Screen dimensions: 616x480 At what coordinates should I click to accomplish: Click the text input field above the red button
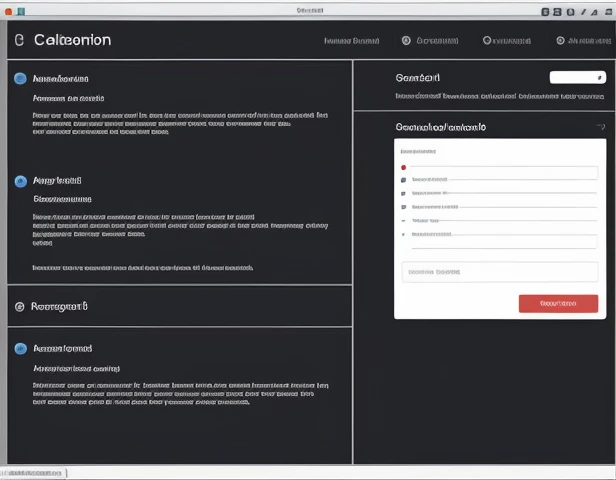[499, 271]
